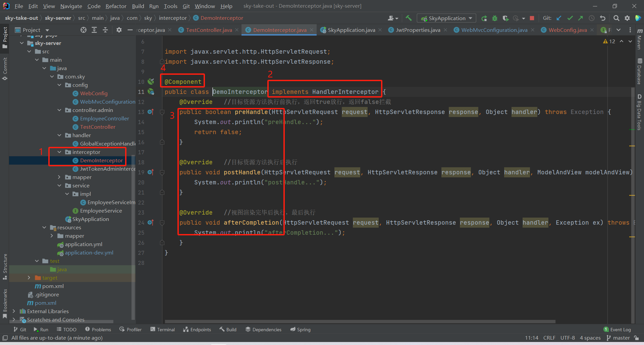This screenshot has width=644, height=345.
Task: Toggle the Structure tool window side tab
Action: pyautogui.click(x=5, y=267)
